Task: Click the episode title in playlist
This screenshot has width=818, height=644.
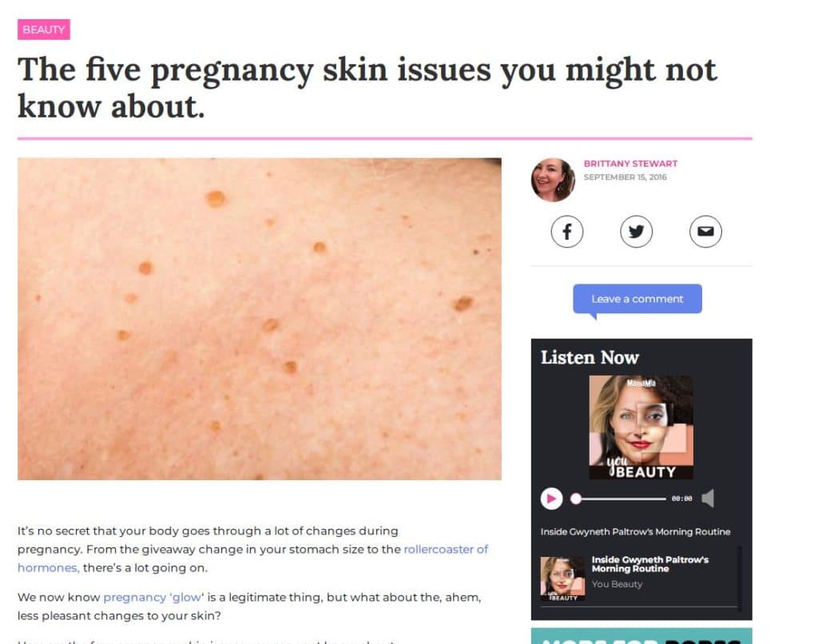Action: (650, 564)
